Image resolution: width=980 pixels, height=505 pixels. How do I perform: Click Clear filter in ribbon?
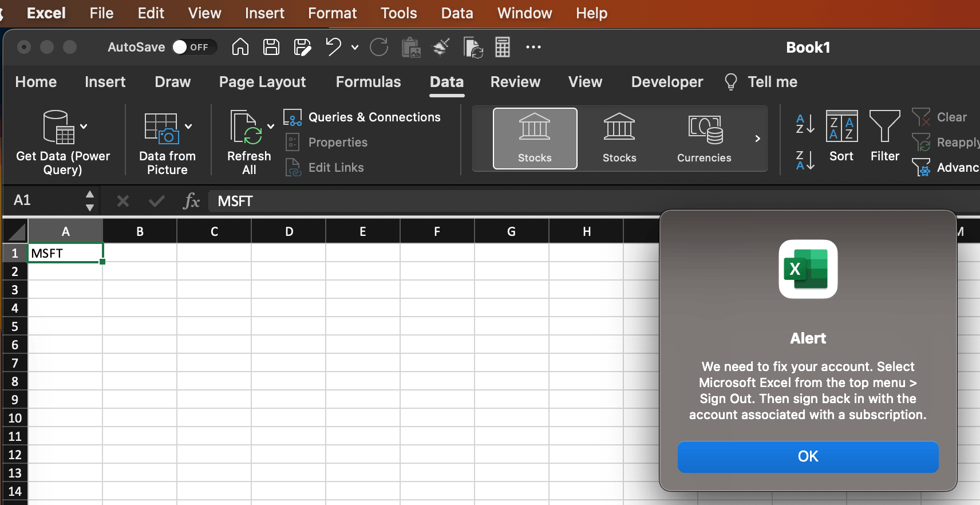(939, 117)
